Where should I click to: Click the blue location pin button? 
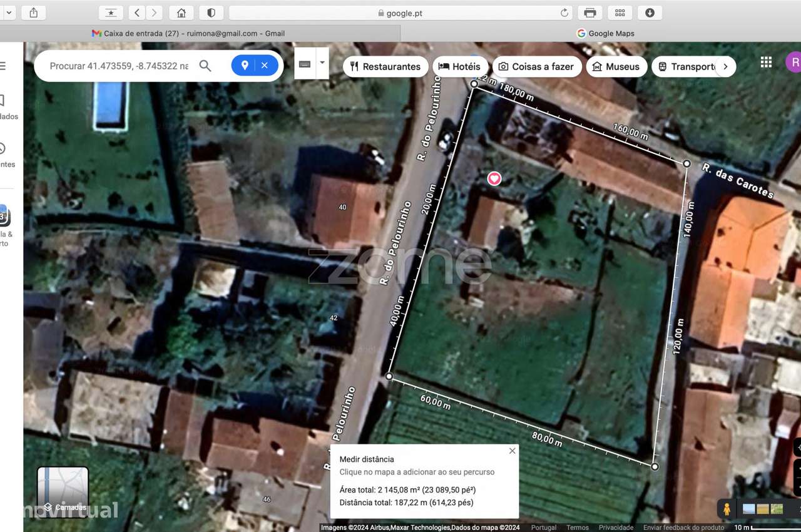[x=245, y=65]
